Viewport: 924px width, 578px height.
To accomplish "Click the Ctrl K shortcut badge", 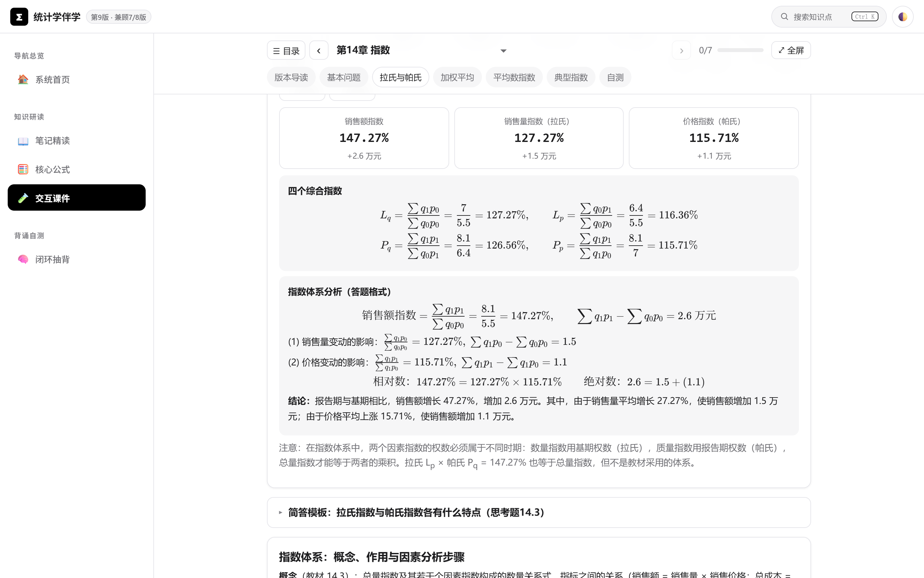I will [x=864, y=16].
